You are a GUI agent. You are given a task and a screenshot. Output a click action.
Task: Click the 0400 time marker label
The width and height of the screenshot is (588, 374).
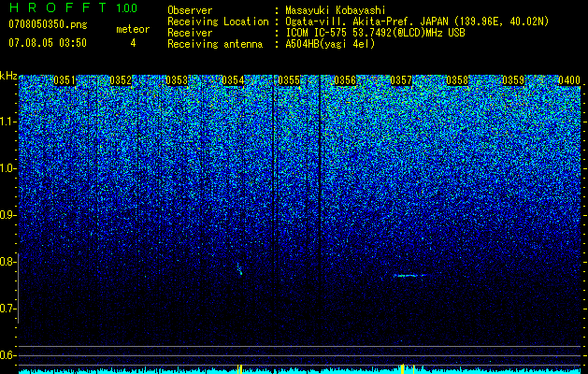(x=569, y=80)
